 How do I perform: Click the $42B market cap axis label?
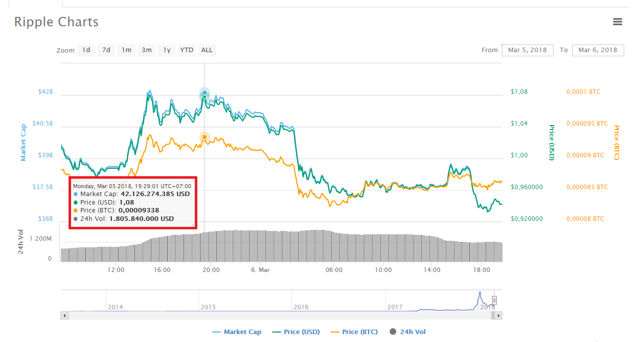(x=45, y=92)
